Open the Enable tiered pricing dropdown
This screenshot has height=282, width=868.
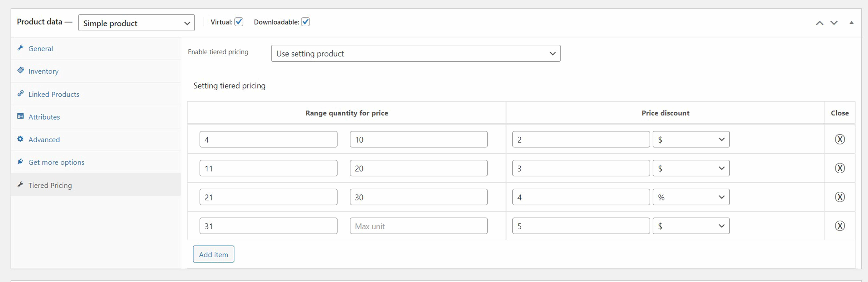[416, 54]
